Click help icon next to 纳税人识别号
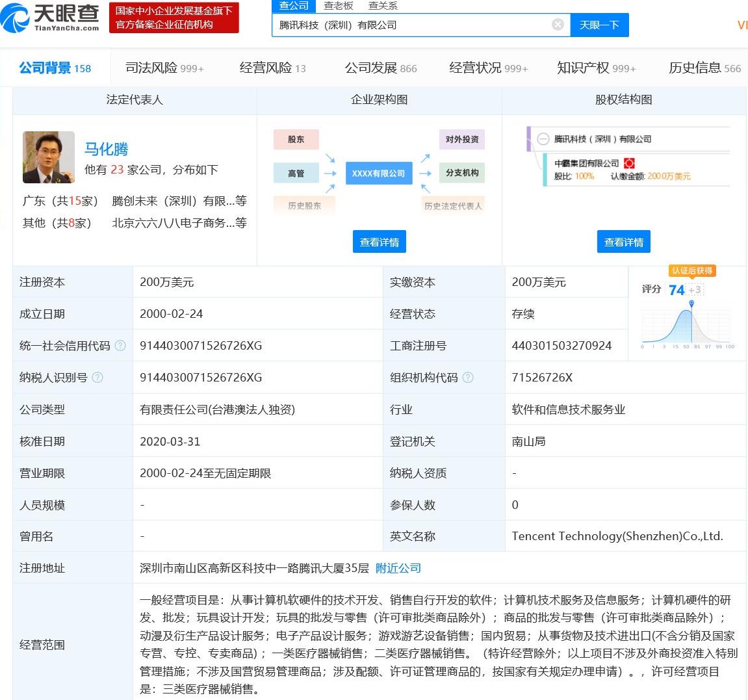Screen dimensions: 748x700 pos(97,378)
